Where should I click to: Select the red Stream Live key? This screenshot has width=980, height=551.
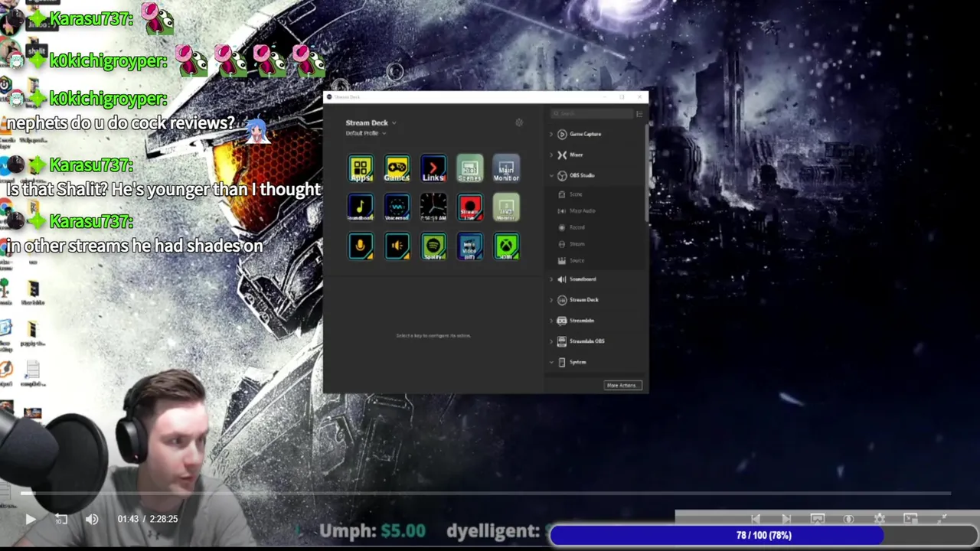click(470, 207)
